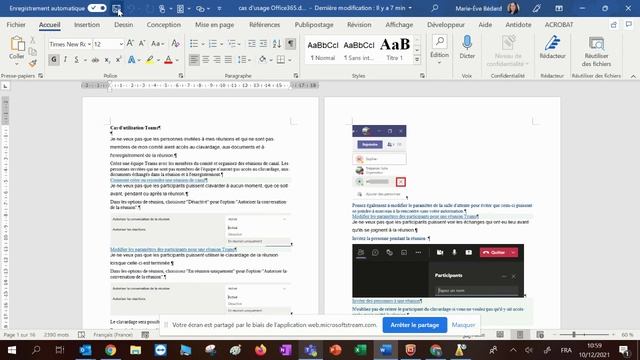Toggle superscript x² formatting

[118, 60]
